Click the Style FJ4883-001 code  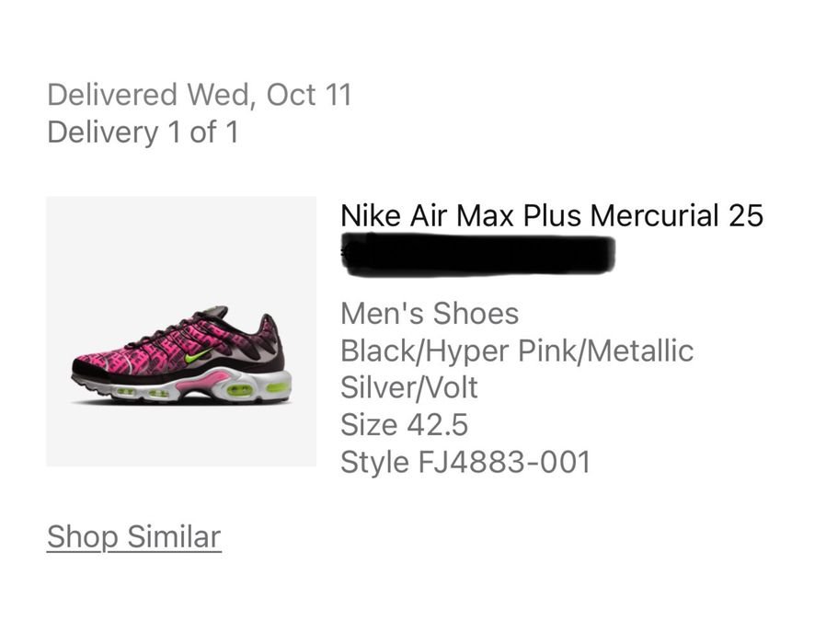(x=465, y=461)
